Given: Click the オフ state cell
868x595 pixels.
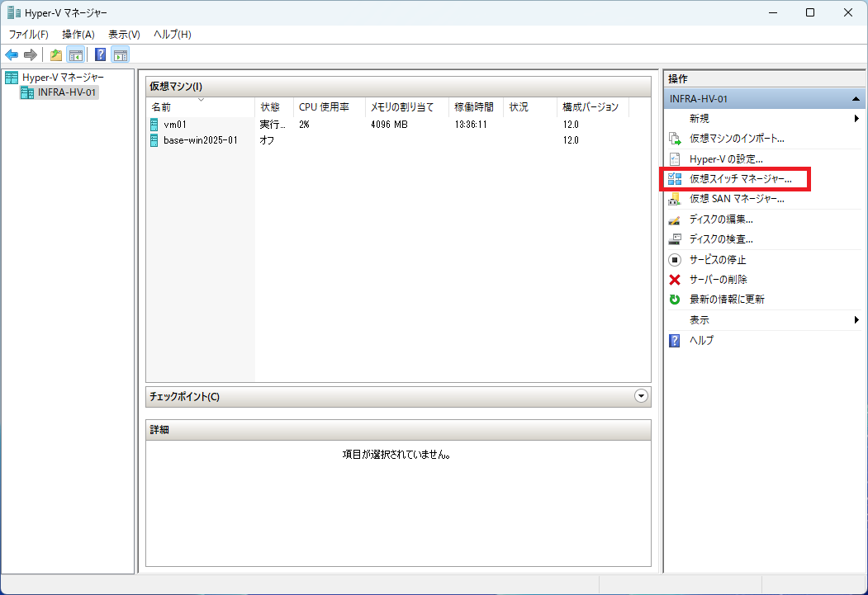Looking at the screenshot, I should 267,140.
